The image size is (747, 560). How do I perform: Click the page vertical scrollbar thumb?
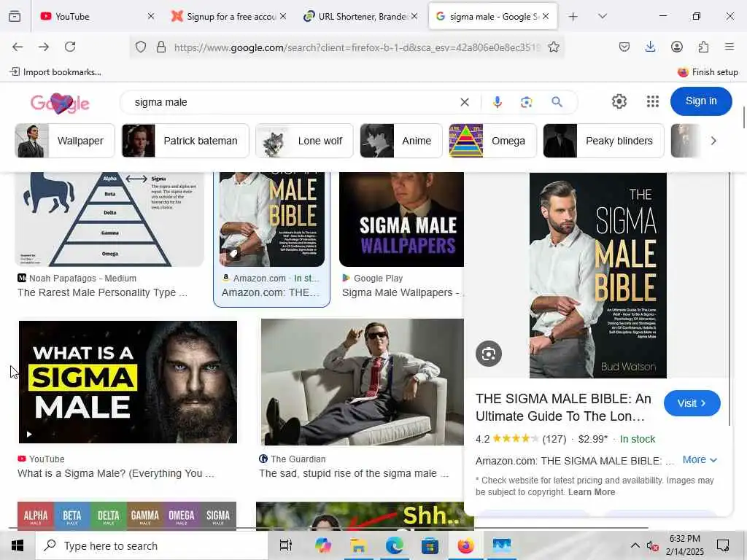743,117
